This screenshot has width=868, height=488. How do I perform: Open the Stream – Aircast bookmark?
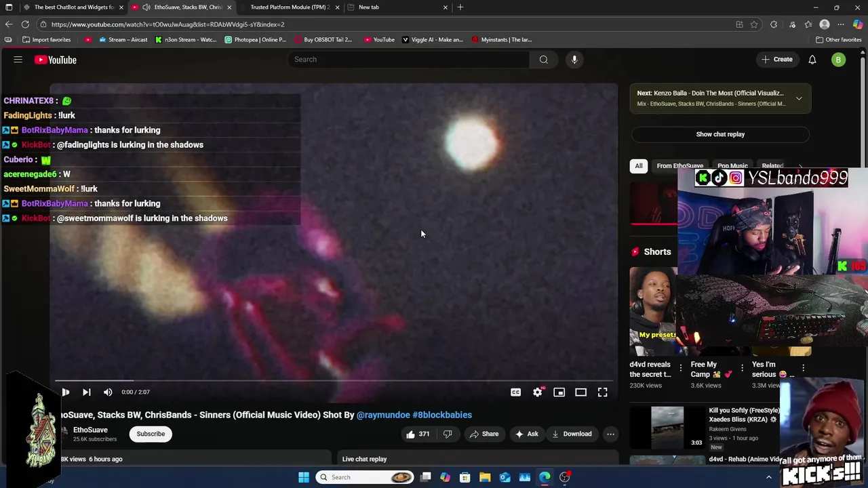[x=123, y=39]
